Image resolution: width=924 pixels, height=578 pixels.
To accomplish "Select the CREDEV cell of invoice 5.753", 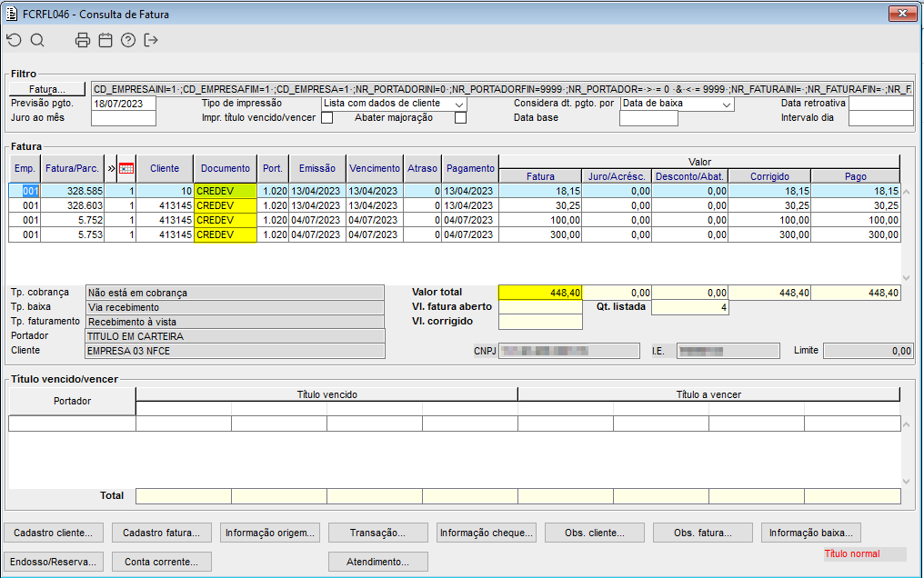I will click(226, 235).
